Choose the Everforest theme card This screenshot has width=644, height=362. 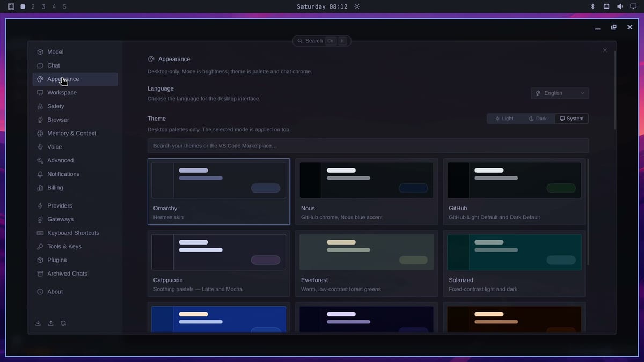coord(367,263)
